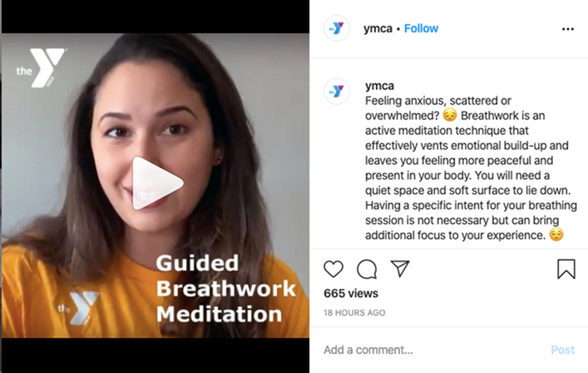Viewport: 588px width, 373px height.
Task: Click the Guided Breathwork Meditation title overlay
Action: (225, 288)
